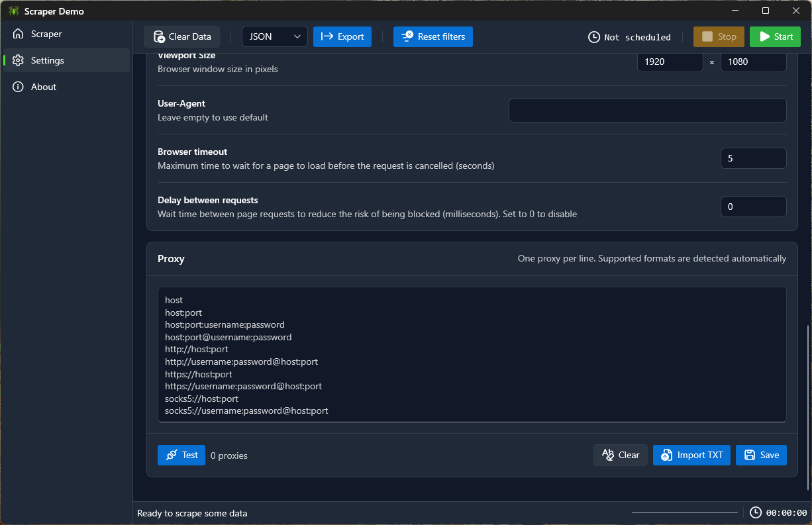This screenshot has height=525, width=812.
Task: Click the About info icon
Action: click(18, 87)
